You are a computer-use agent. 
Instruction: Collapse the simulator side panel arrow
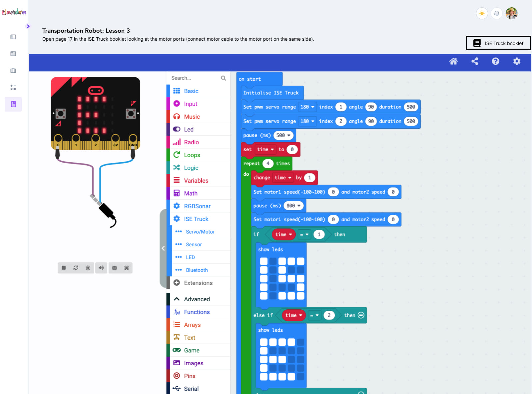[x=163, y=248]
